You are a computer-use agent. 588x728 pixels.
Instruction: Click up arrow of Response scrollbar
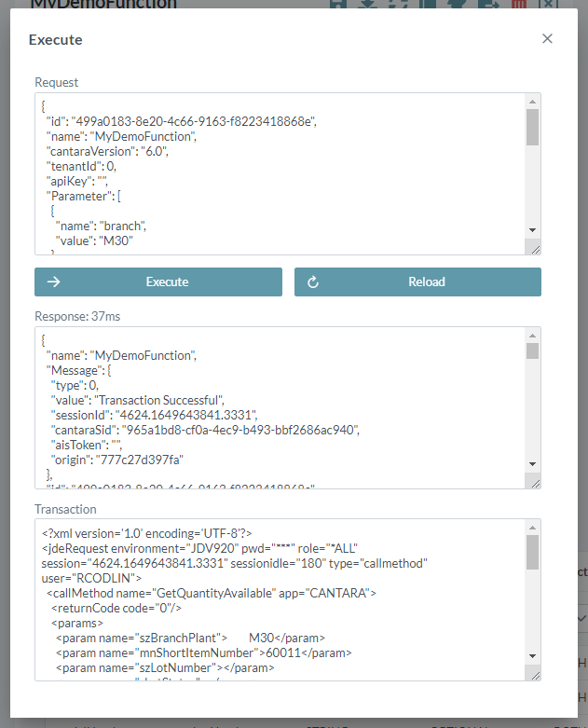coord(532,335)
